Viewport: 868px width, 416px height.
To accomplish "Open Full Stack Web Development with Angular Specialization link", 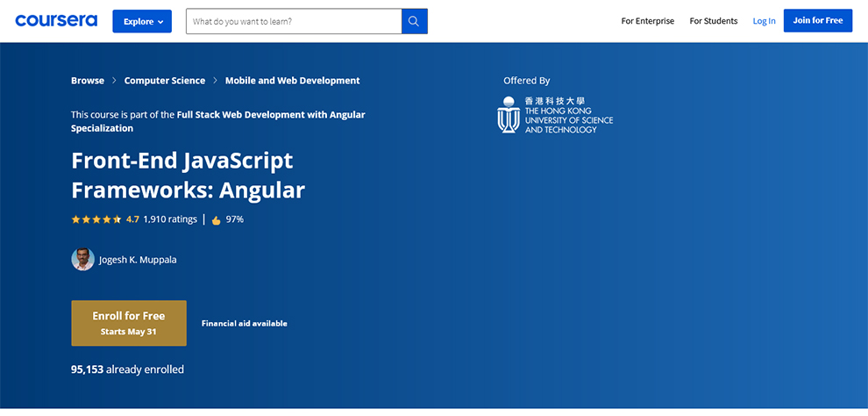I will [218, 121].
